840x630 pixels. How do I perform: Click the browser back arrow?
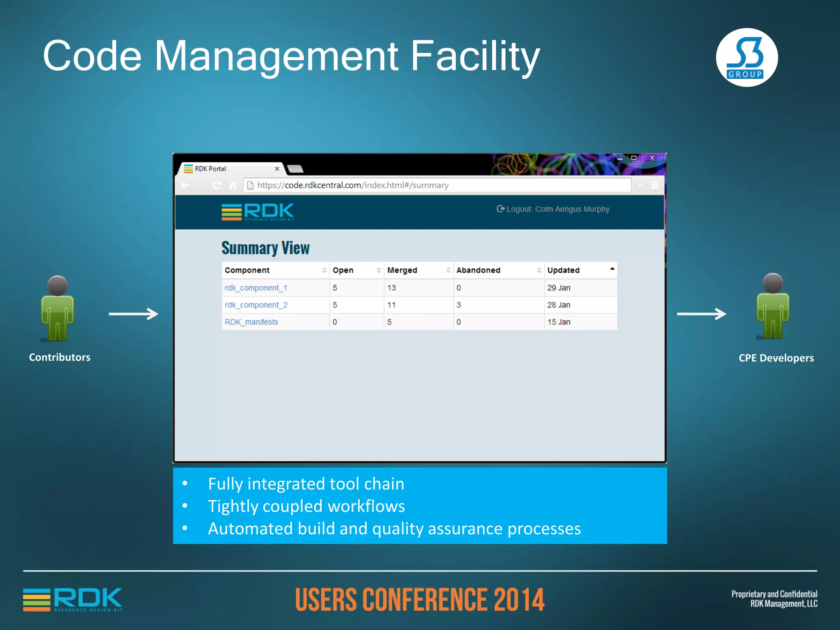click(x=185, y=185)
